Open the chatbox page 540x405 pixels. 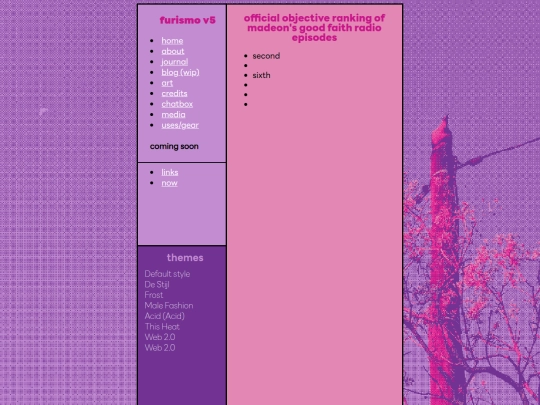point(177,104)
